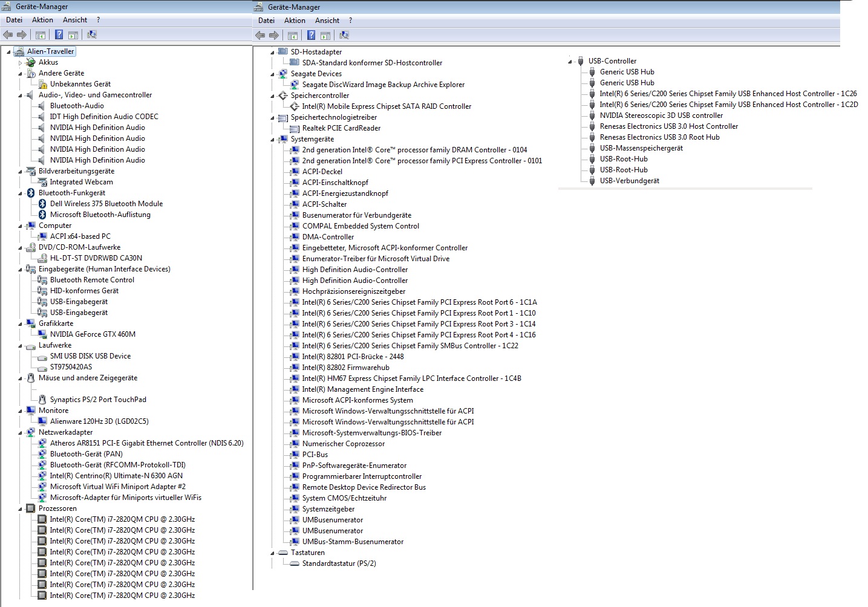This screenshot has width=868, height=607.
Task: Click Bluetooth icon beside Dell Wireless 375 Bluetooth Module
Action: [42, 204]
